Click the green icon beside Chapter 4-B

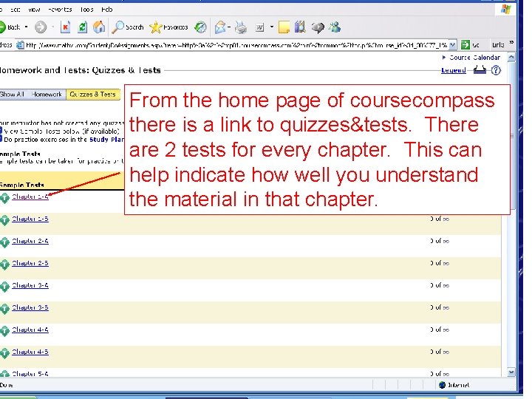coord(4,353)
